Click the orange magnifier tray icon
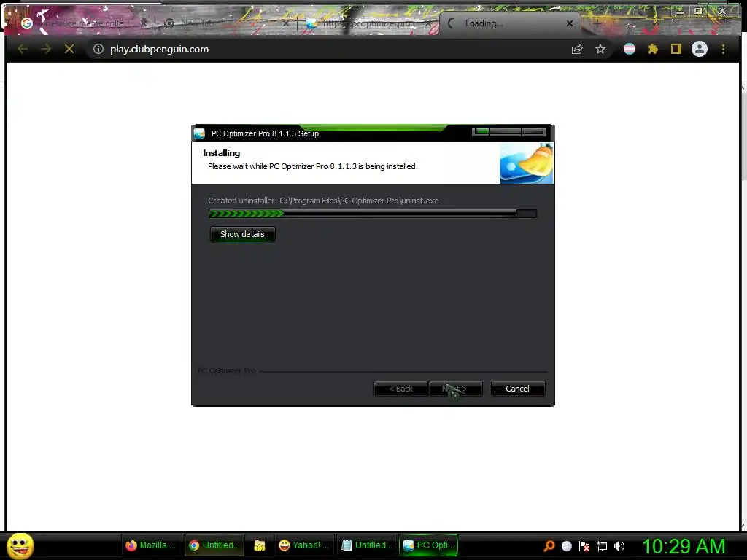 tap(549, 546)
